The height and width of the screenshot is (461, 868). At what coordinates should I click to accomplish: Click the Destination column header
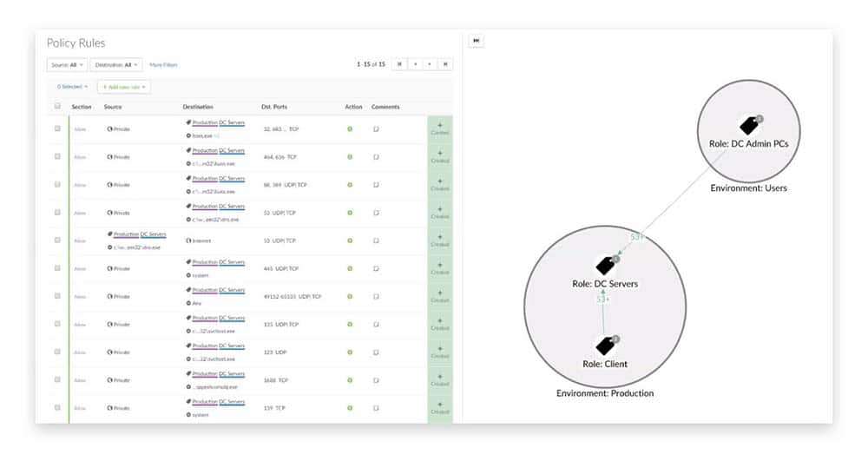click(x=198, y=107)
